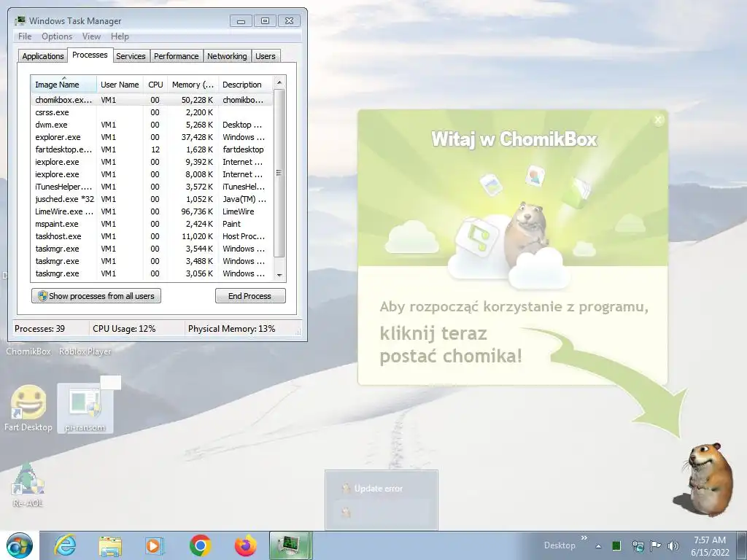Click the tray CPU usage meter icon
Screen dimensions: 747x560
(x=616, y=545)
